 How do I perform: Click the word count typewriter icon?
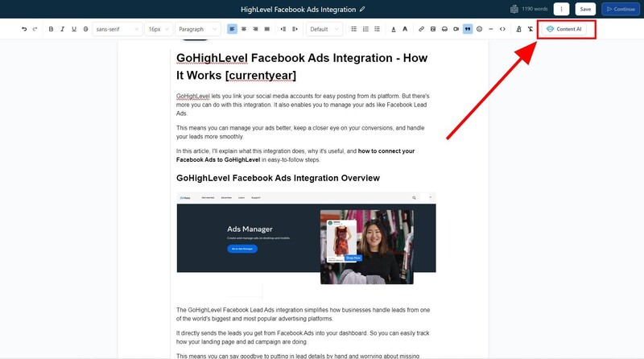click(514, 9)
